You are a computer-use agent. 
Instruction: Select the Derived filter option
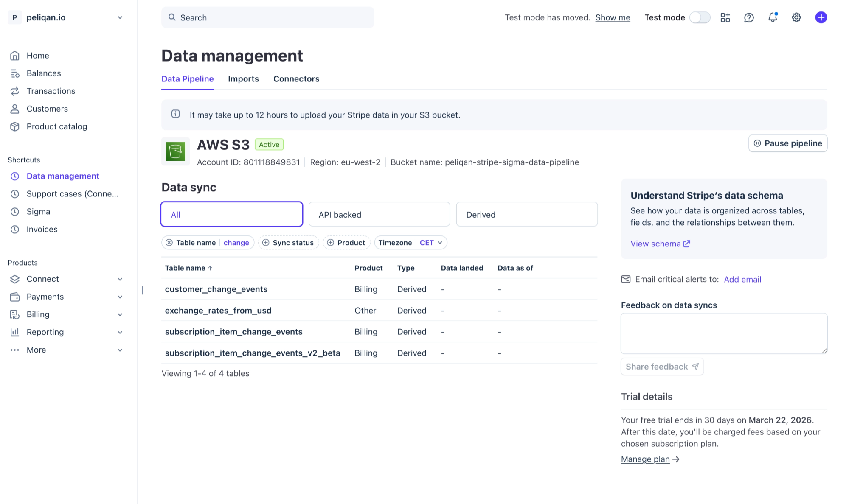coord(527,214)
